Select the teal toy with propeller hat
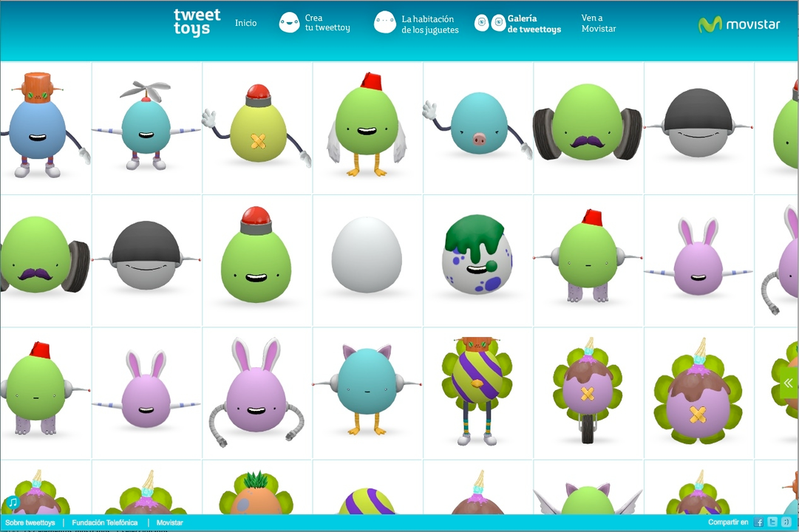The image size is (799, 532). [146, 126]
